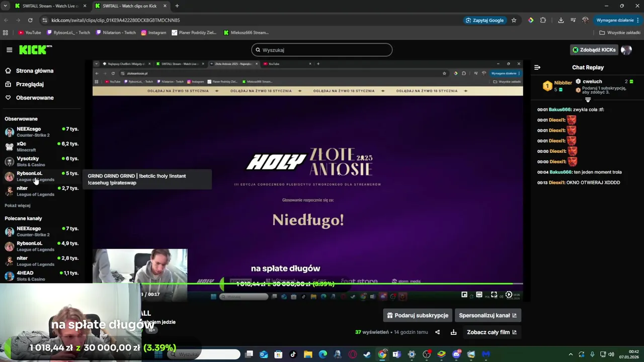Open Discord from the taskbar
The height and width of the screenshot is (362, 644).
coord(456,354)
